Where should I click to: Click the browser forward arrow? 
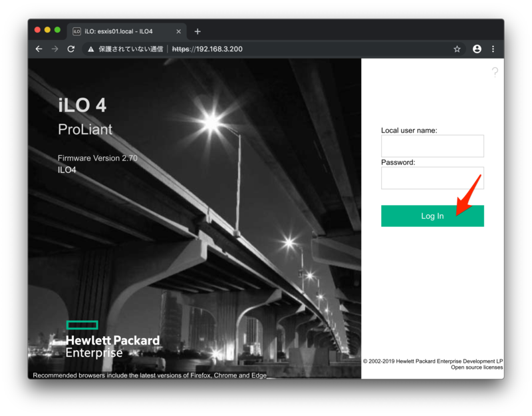pyautogui.click(x=55, y=49)
